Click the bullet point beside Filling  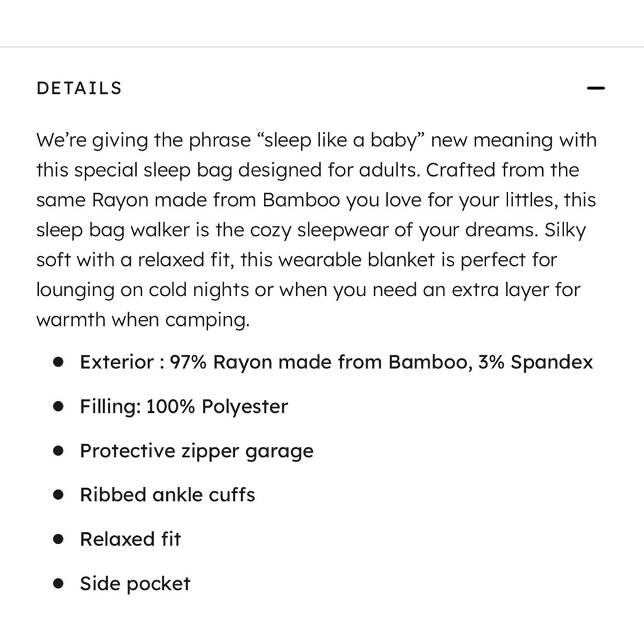[59, 406]
